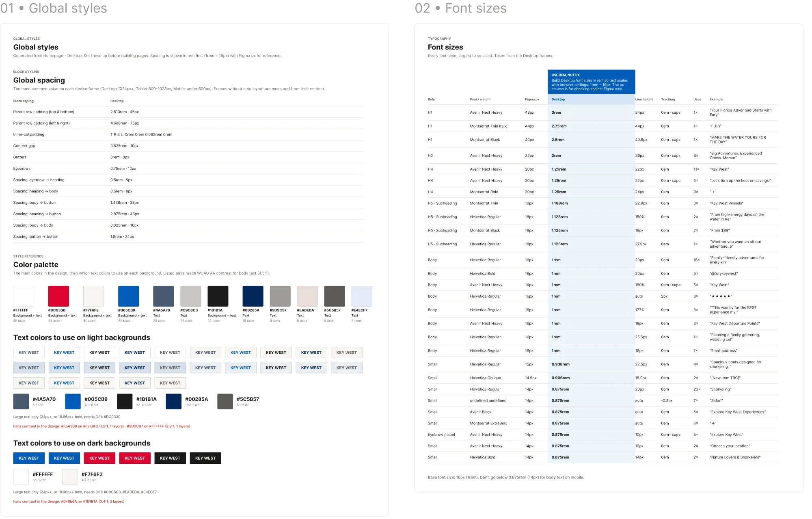Click the 'Montserrat Thin Italic' font cell
Screen dimensions: 812x519
tap(489, 126)
